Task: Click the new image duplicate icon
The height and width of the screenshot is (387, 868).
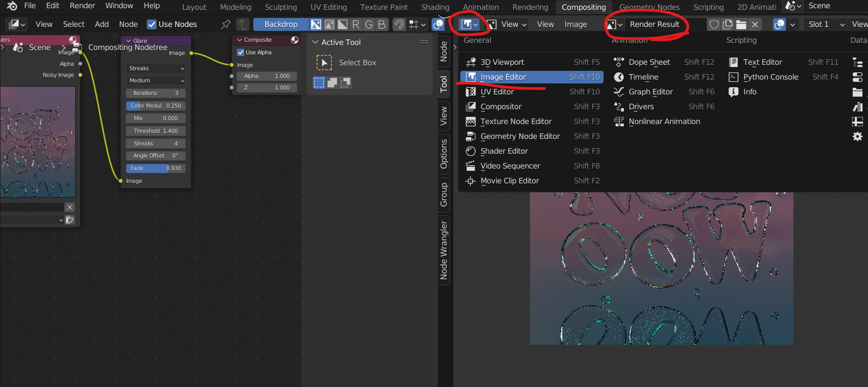Action: pos(728,24)
